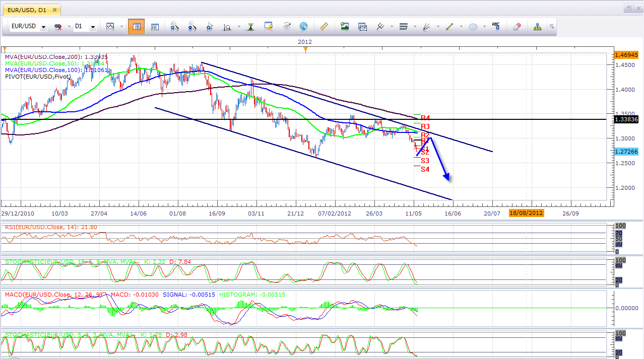The width and height of the screenshot is (644, 359).
Task: Expand the vertical zoom options arrow
Action: tap(238, 27)
